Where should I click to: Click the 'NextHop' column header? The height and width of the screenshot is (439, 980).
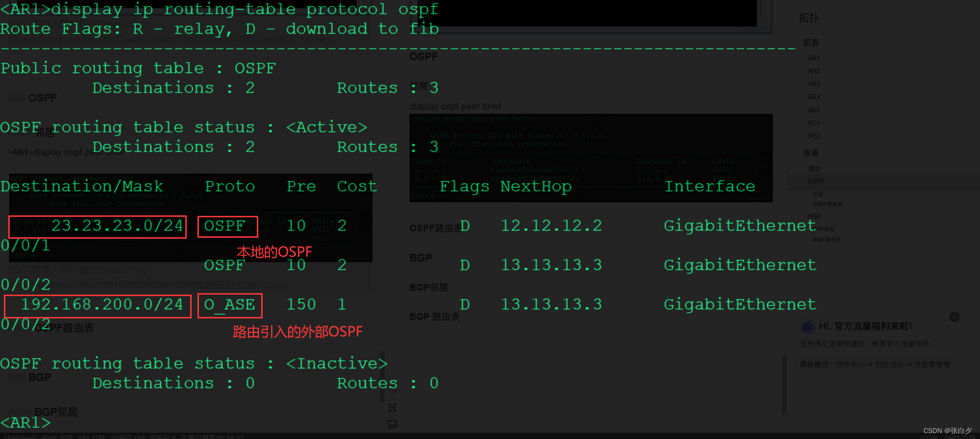536,186
